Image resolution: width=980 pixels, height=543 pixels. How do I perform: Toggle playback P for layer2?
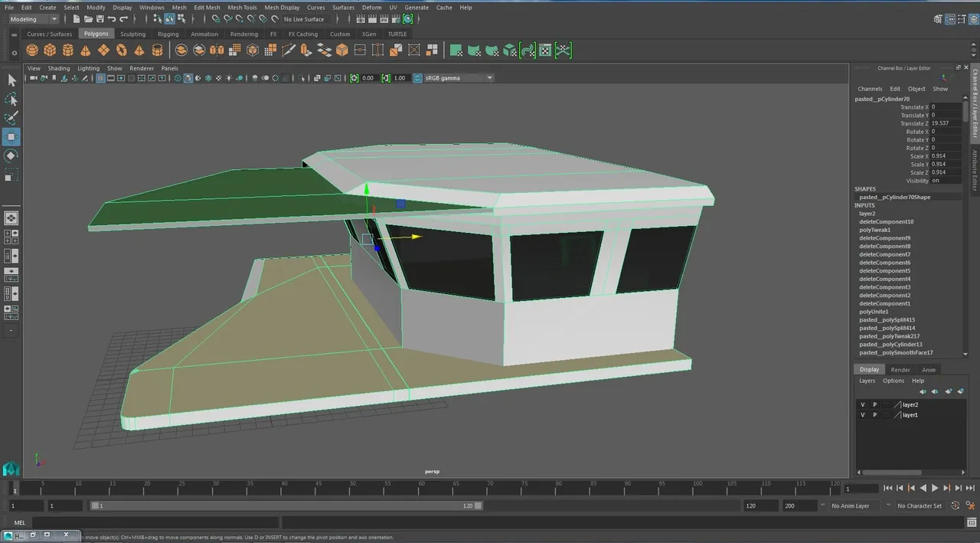point(874,404)
